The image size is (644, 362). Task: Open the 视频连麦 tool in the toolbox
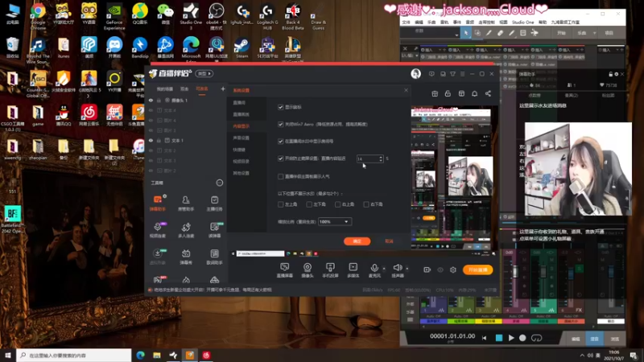(x=157, y=230)
